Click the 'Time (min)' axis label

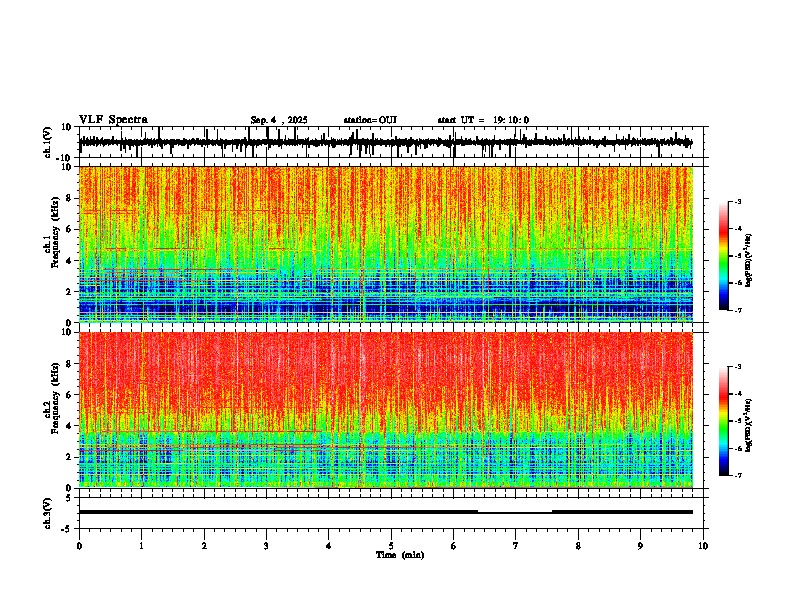400,555
